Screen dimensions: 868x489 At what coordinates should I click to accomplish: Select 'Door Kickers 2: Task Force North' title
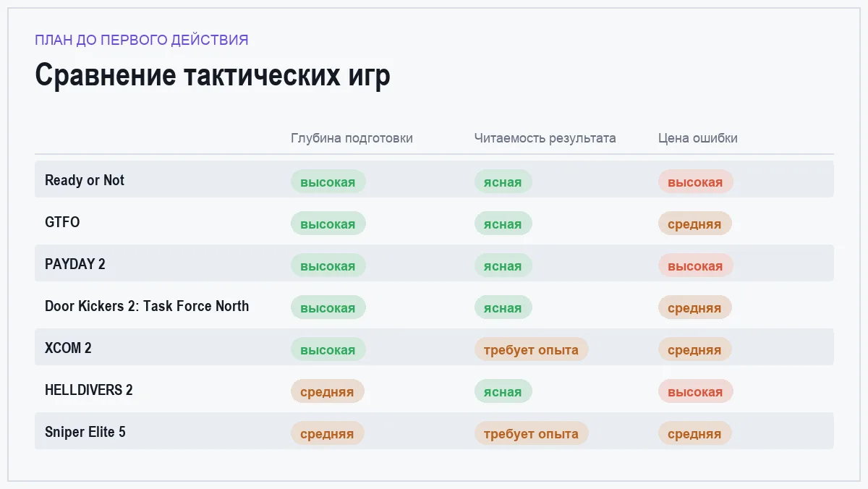coord(147,306)
